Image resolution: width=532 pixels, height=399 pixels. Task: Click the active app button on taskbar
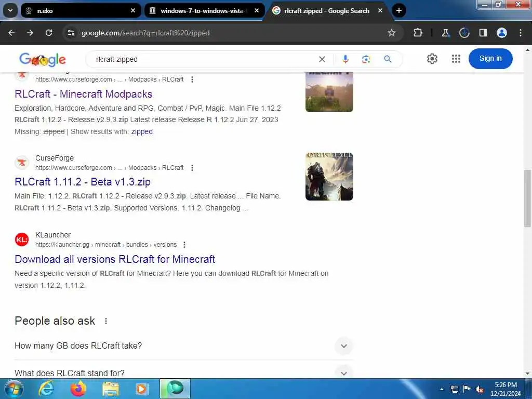click(x=175, y=389)
